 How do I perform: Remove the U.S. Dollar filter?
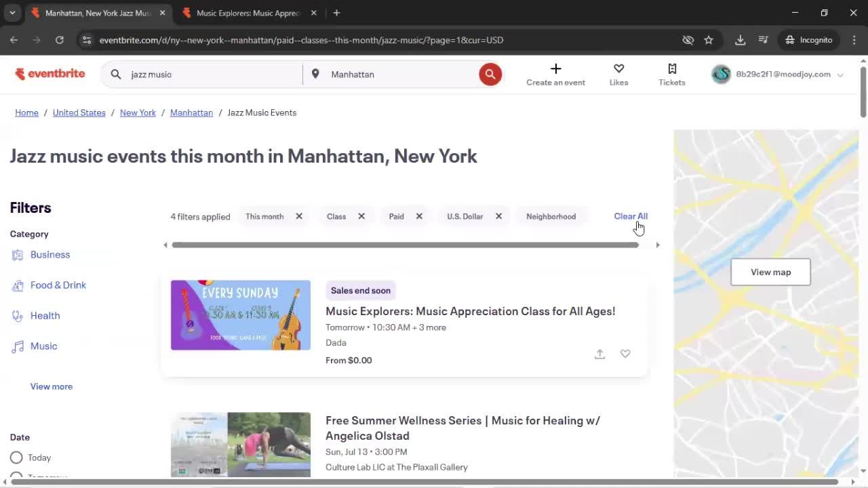498,216
